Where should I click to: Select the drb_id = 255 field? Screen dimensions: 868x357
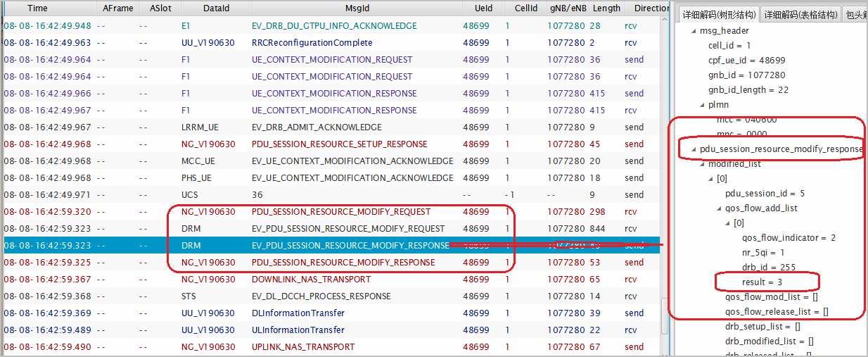[760, 268]
